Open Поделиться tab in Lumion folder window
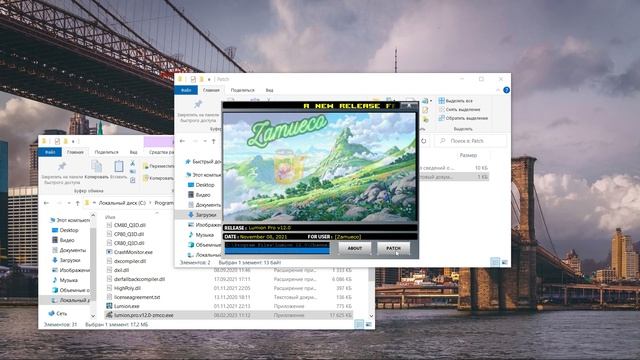640x360 pixels. [x=107, y=152]
